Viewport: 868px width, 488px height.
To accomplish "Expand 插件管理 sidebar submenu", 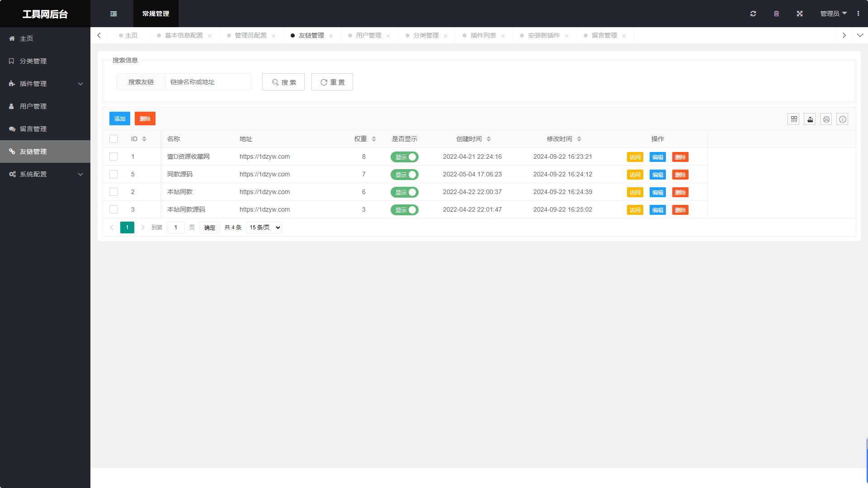I will click(45, 84).
